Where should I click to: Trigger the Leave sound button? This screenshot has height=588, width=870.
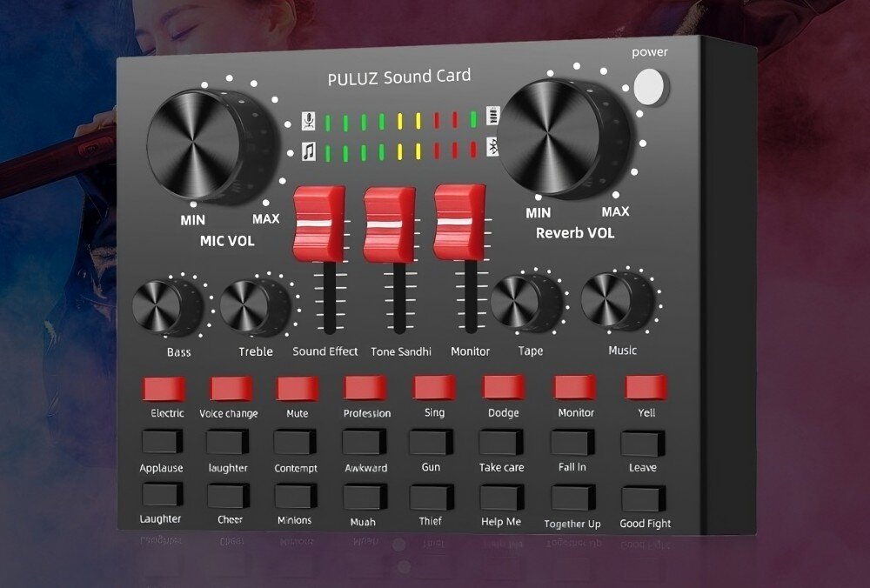643,444
